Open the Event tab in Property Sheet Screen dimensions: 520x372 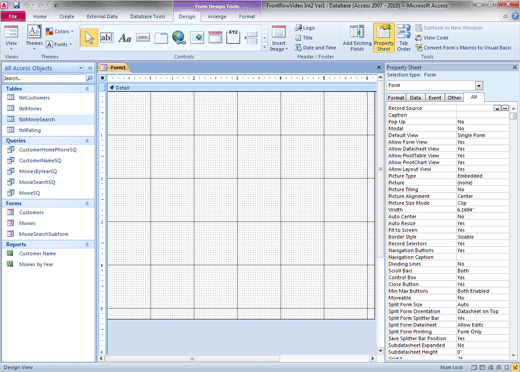tap(435, 98)
